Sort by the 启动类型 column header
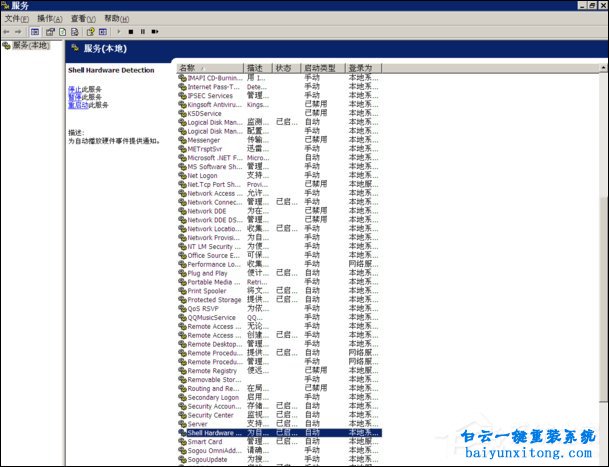 coord(322,68)
